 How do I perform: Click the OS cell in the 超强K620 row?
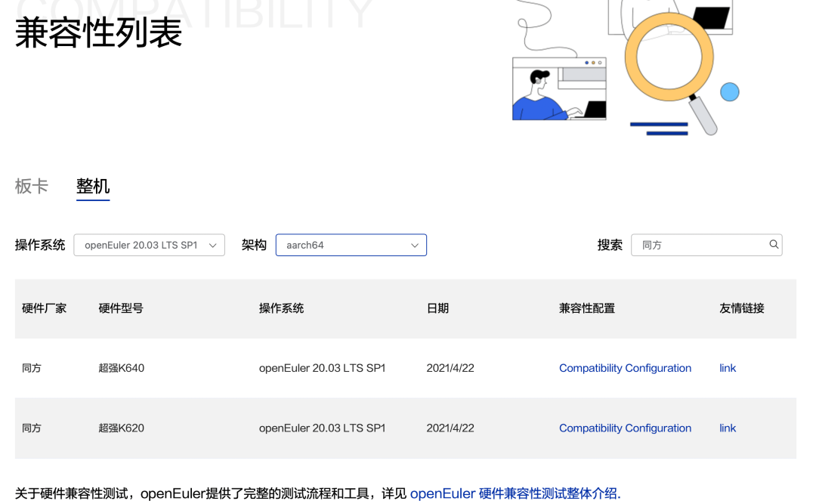pyautogui.click(x=322, y=428)
